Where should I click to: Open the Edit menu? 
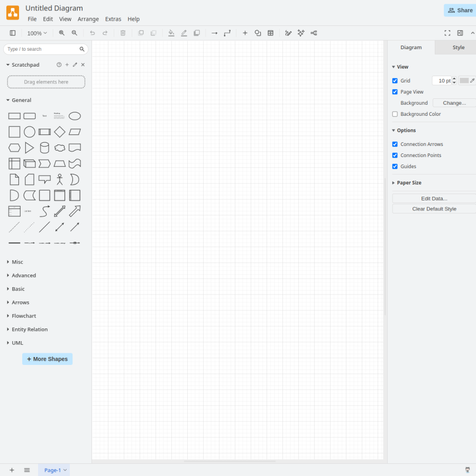pyautogui.click(x=48, y=19)
